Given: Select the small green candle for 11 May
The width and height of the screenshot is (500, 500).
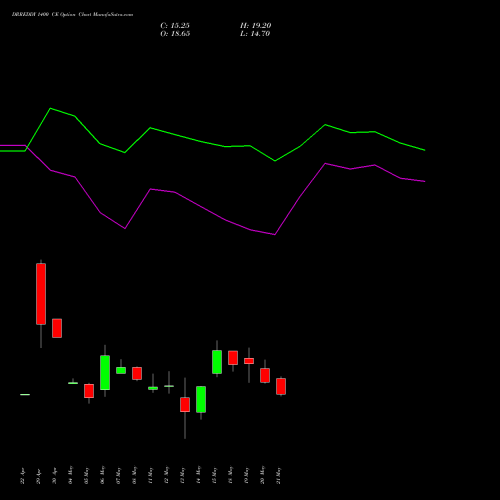Looking at the screenshot, I should pos(153,388).
